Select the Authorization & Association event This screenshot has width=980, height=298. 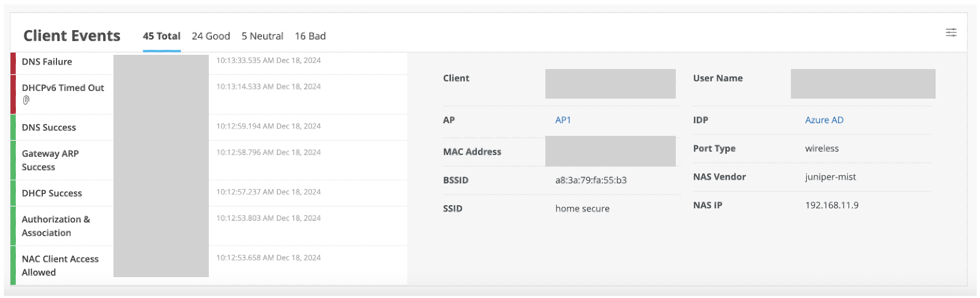click(x=56, y=226)
